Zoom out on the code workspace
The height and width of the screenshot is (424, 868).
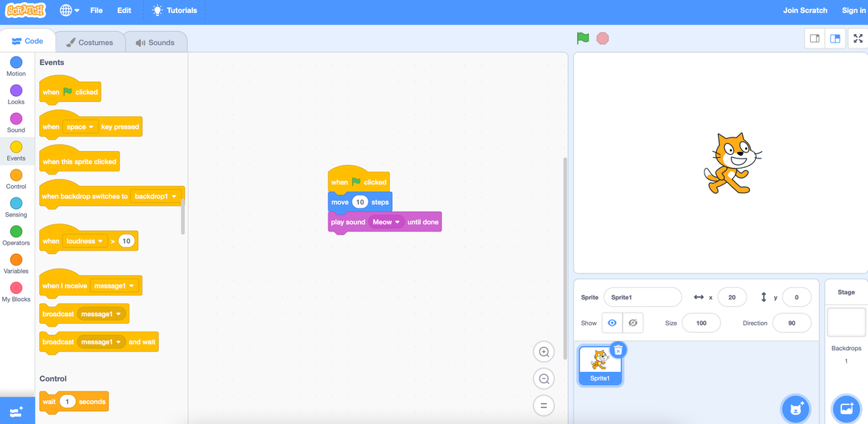tap(543, 378)
